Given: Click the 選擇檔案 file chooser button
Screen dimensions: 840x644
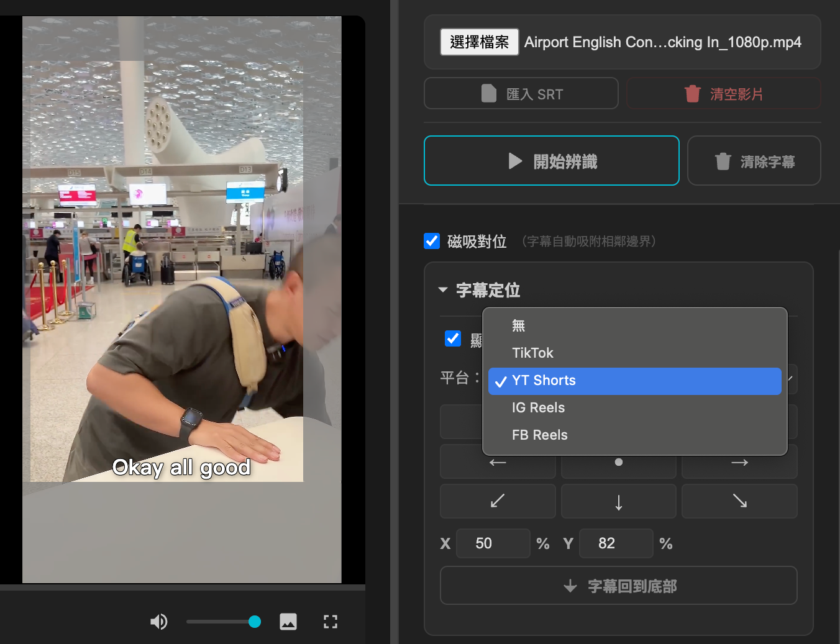Looking at the screenshot, I should tap(479, 42).
